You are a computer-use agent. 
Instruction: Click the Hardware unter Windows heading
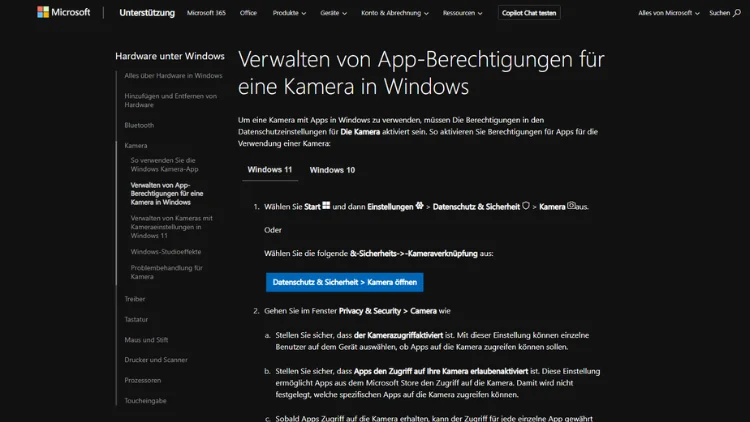[x=170, y=56]
